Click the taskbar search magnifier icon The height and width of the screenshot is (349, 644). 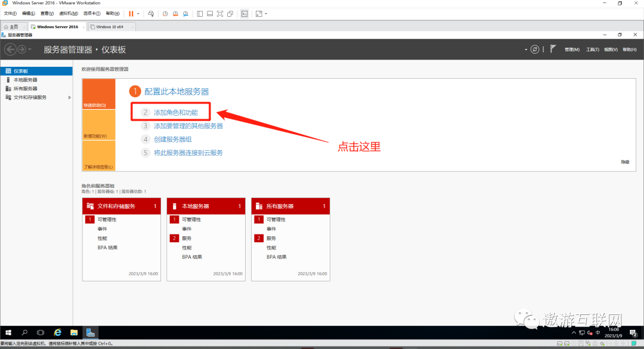coord(24,332)
